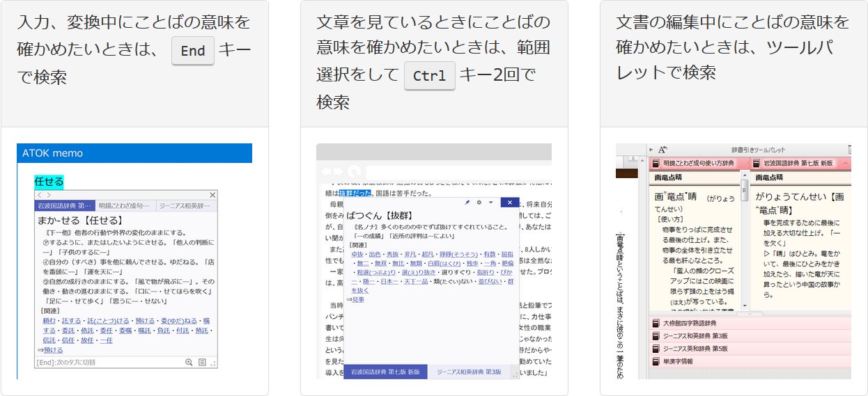The width and height of the screenshot is (868, 396).
Task: Select the 岩波国語辞典 第七版 新版 palette header
Action: [801, 164]
